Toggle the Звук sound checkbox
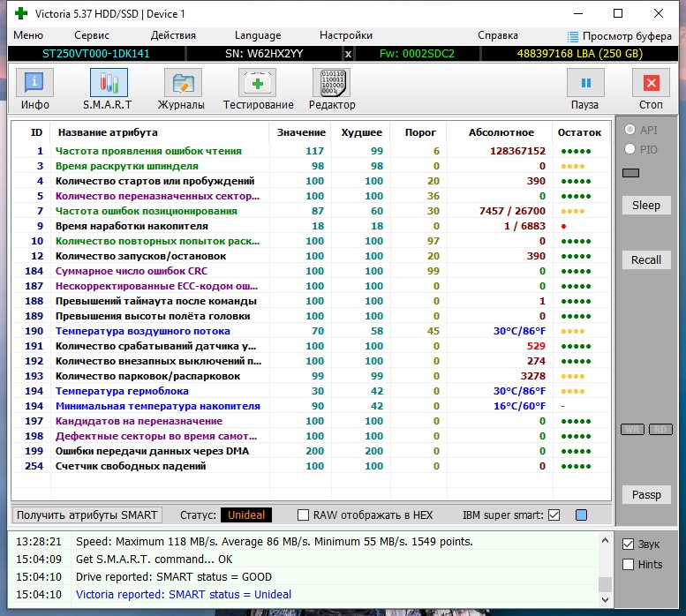The width and height of the screenshot is (686, 616). tap(628, 544)
